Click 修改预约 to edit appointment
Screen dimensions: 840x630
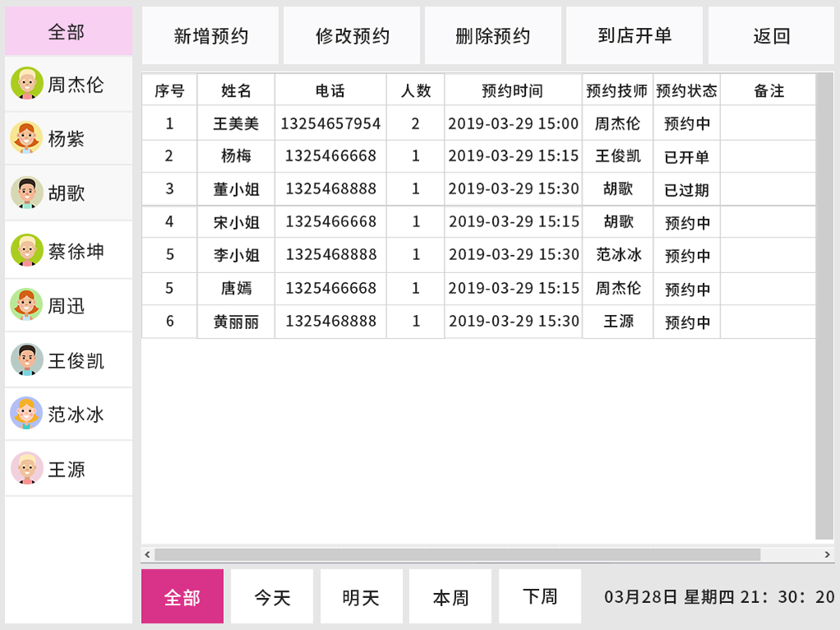click(352, 36)
